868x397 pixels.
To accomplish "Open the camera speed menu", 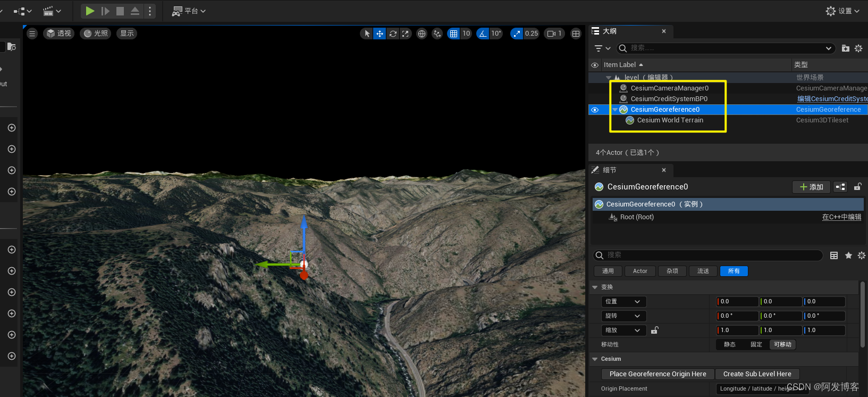I will pos(554,34).
